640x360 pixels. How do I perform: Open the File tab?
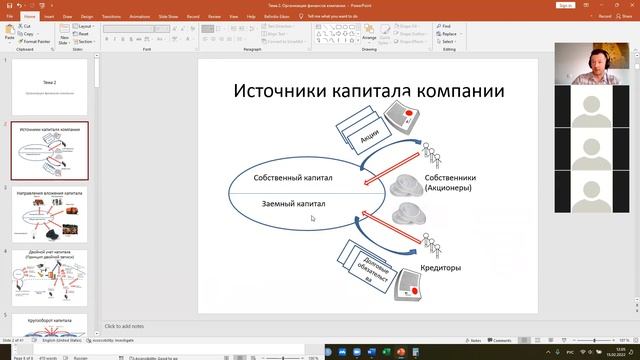click(9, 16)
